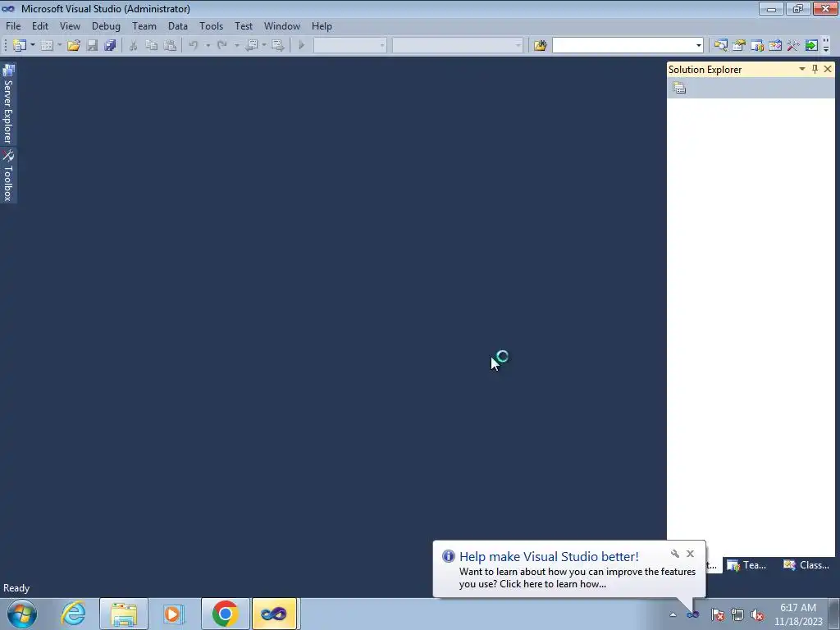The height and width of the screenshot is (630, 840).
Task: Click the Add New Item toolbar icon
Action: (47, 46)
